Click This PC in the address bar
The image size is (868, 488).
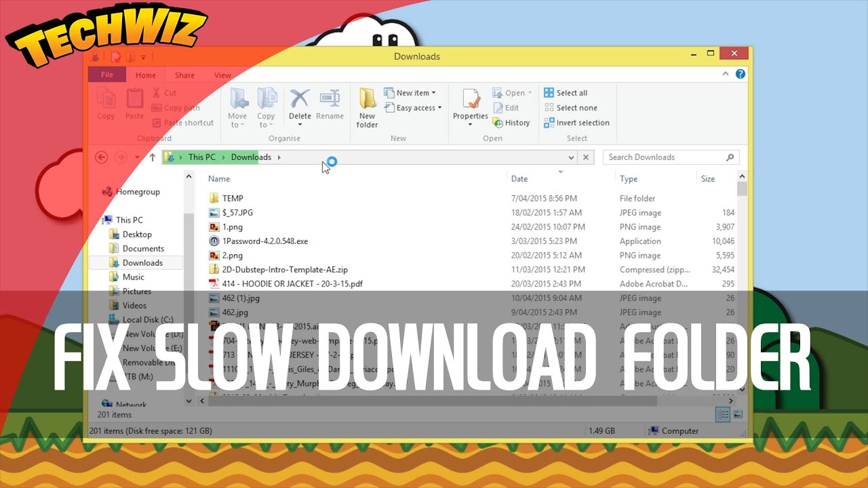point(201,157)
